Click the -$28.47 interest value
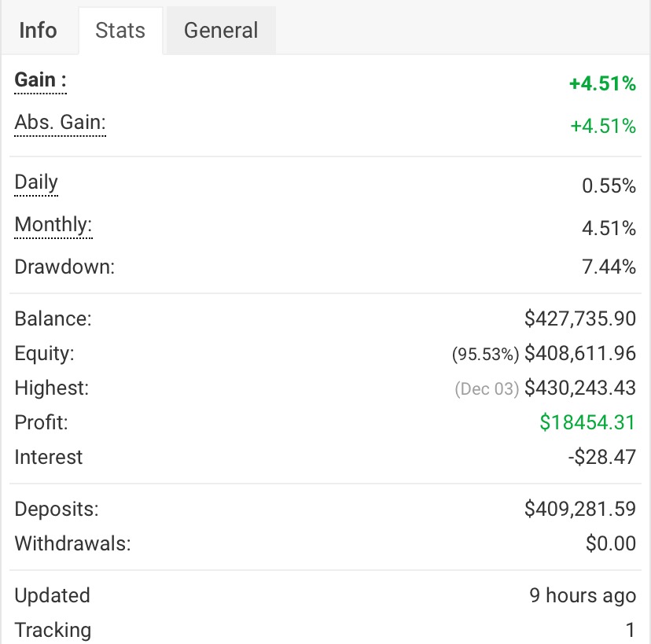 (x=601, y=458)
